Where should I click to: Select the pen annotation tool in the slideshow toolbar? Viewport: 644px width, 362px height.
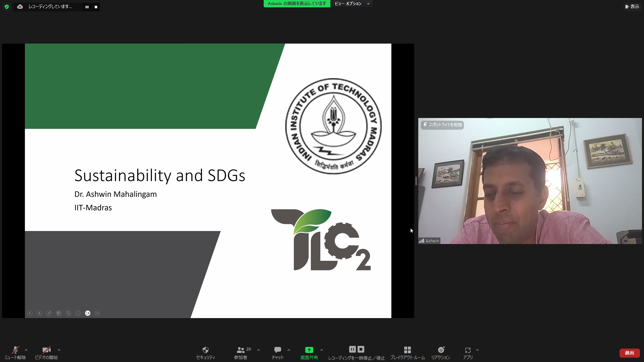49,313
